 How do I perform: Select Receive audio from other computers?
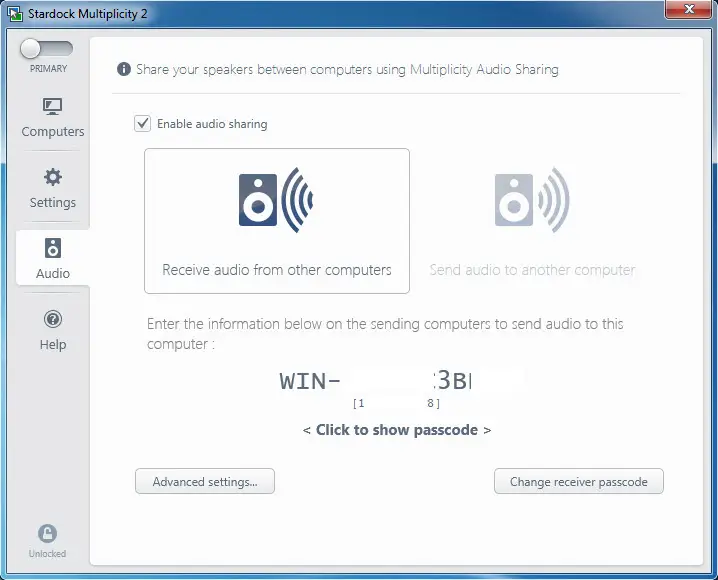pos(277,221)
